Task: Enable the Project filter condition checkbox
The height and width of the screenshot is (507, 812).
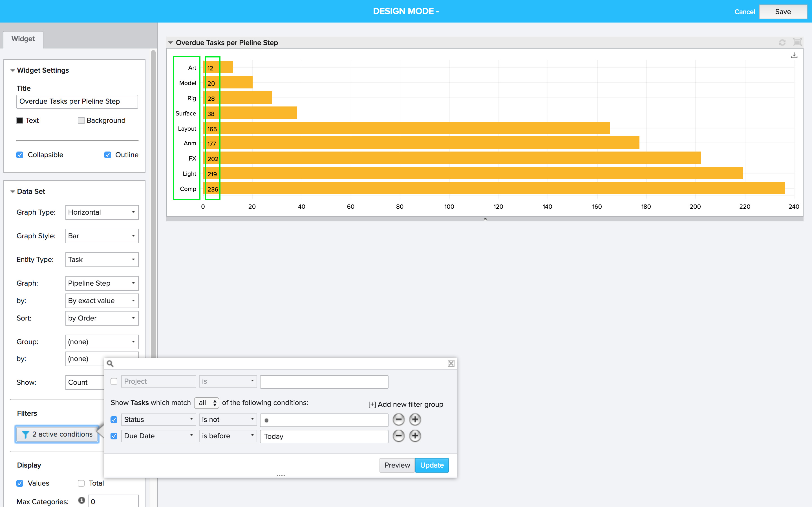Action: pos(114,381)
